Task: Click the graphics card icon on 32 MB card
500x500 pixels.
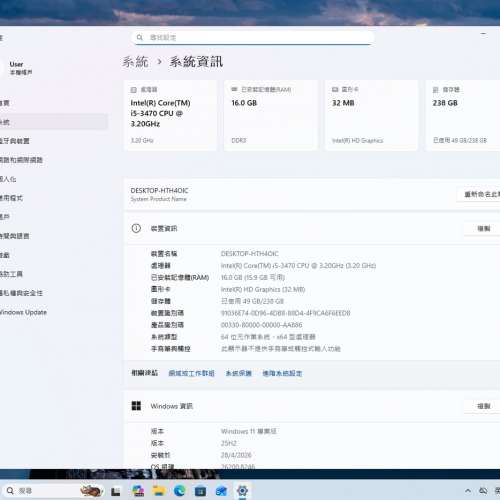Action: (x=335, y=89)
